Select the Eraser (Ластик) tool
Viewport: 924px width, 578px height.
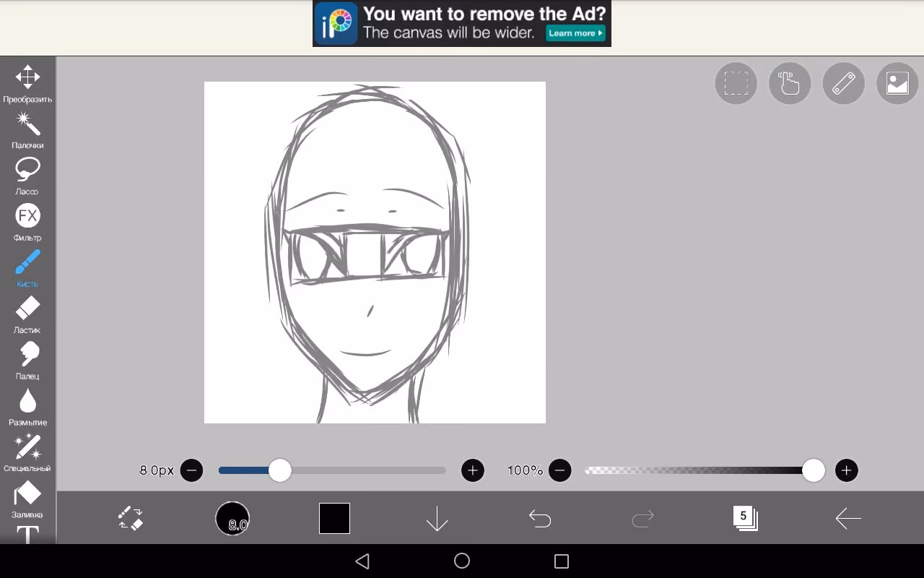pos(27,314)
